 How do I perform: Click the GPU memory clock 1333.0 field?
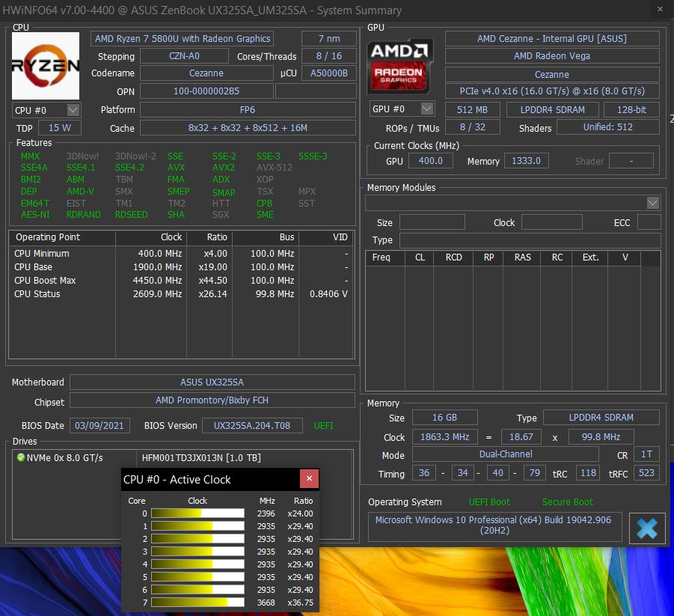click(526, 161)
